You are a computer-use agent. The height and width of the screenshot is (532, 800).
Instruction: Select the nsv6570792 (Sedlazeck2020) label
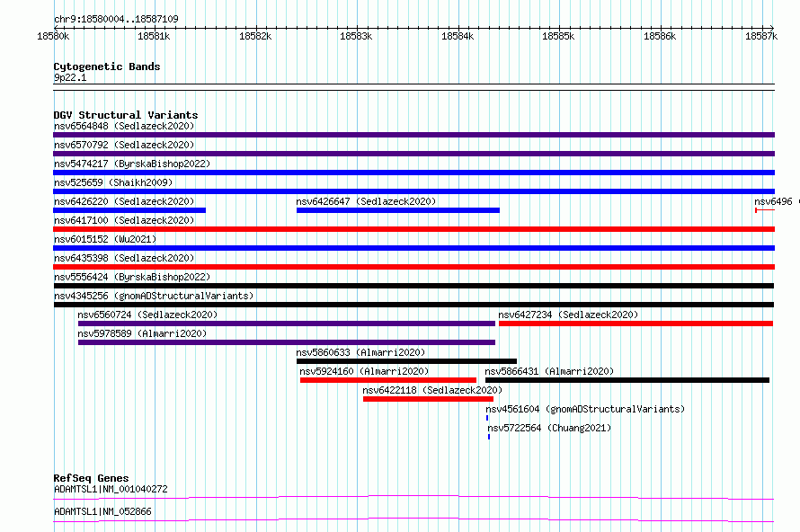(x=124, y=145)
